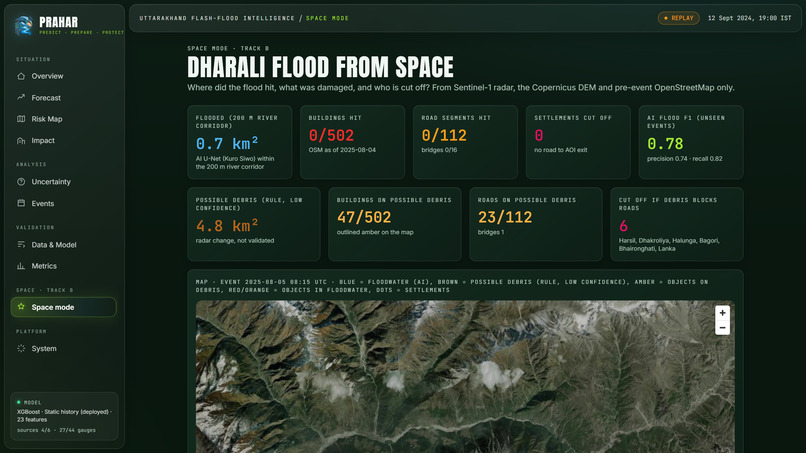
Task: Click the OSM as of 2025-08-04 text
Action: pos(342,150)
